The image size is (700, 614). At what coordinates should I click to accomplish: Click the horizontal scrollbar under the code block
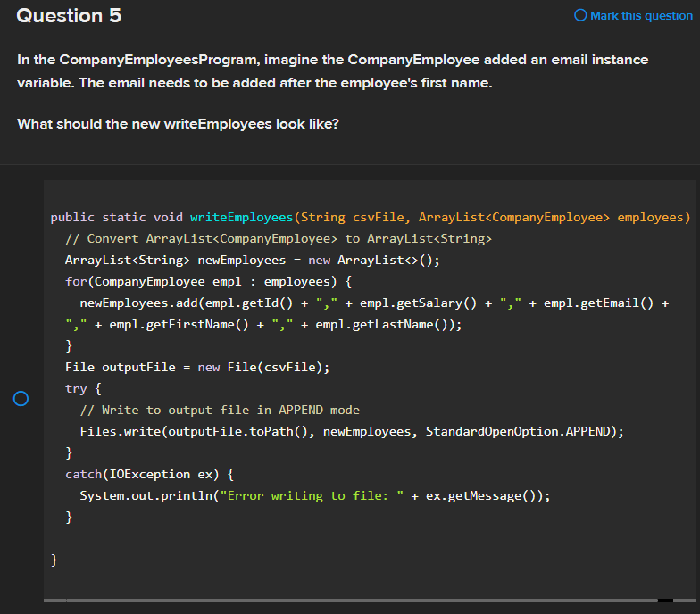(x=370, y=600)
